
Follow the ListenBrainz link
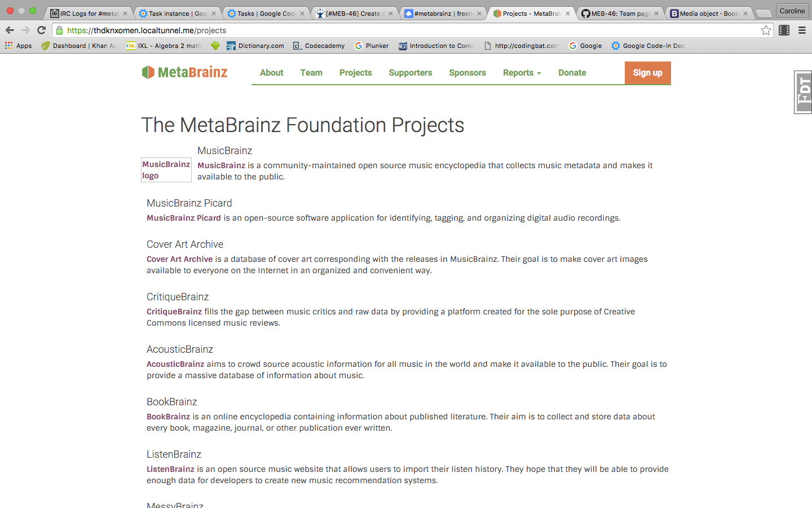(170, 469)
